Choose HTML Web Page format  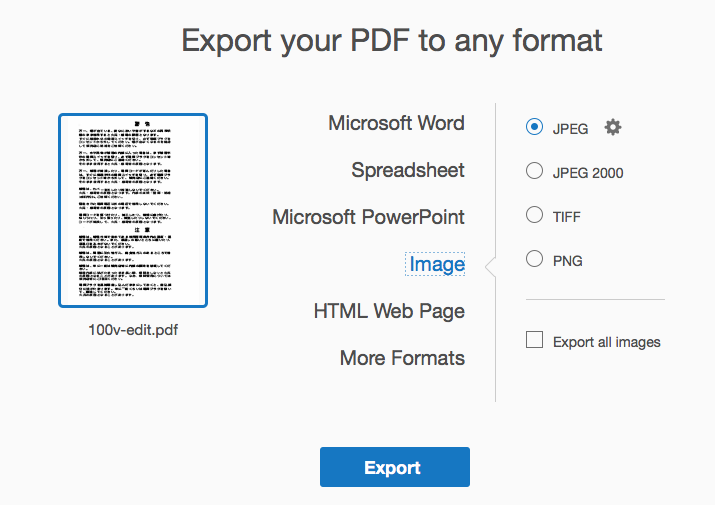(389, 311)
